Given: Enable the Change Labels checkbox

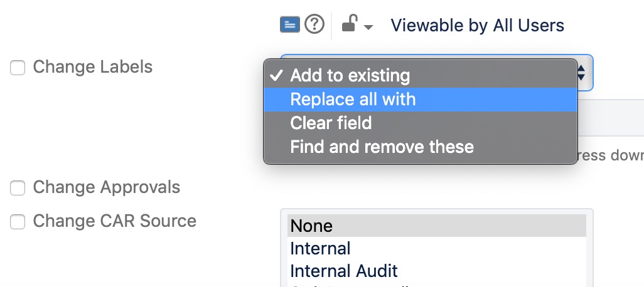Looking at the screenshot, I should coord(18,68).
